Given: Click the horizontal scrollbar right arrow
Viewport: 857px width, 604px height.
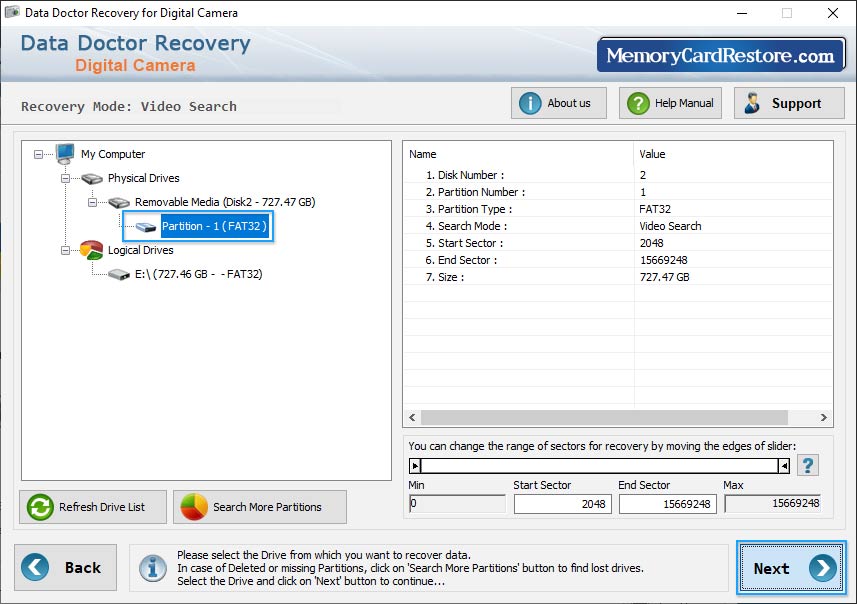Looking at the screenshot, I should click(824, 418).
